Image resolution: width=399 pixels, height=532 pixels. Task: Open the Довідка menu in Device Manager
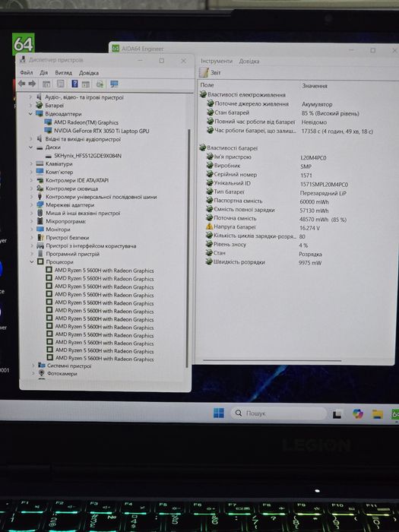pos(89,73)
